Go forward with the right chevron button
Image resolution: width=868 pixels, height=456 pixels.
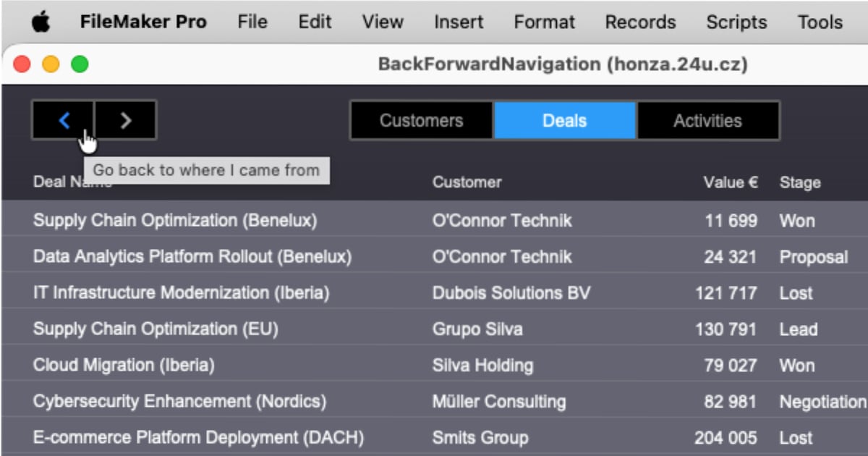tap(126, 120)
